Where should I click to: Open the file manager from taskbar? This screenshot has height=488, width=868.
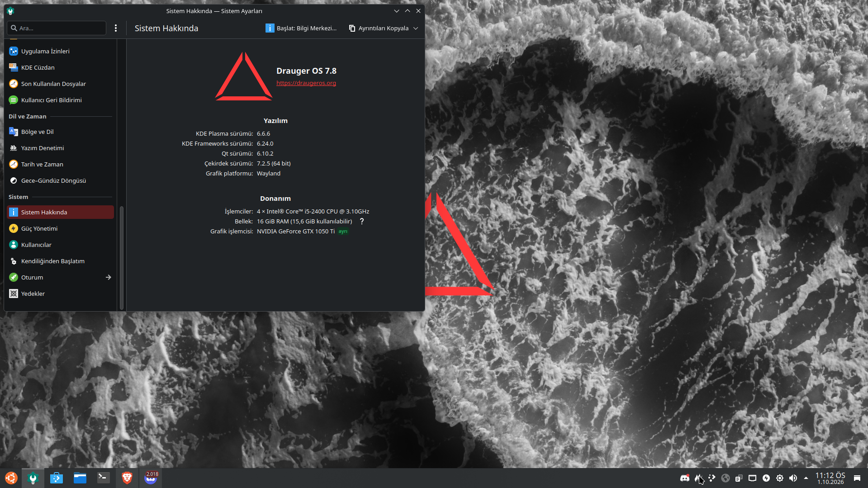80,478
